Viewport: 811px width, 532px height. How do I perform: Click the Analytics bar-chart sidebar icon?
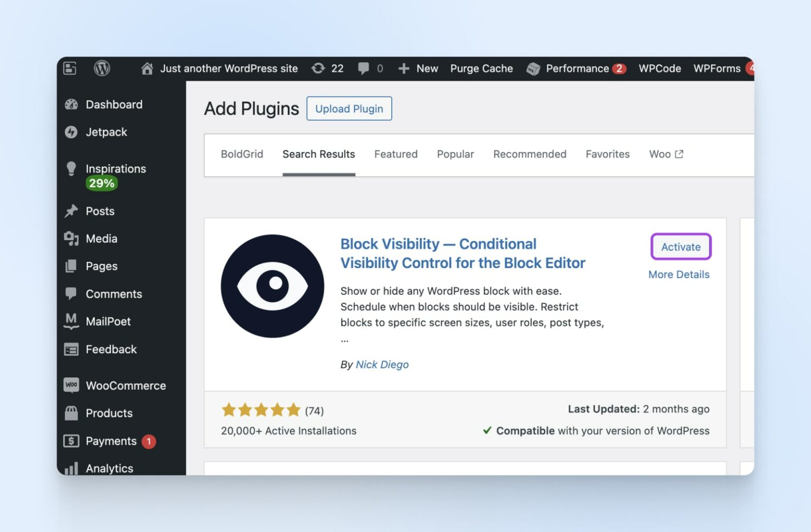(71, 468)
